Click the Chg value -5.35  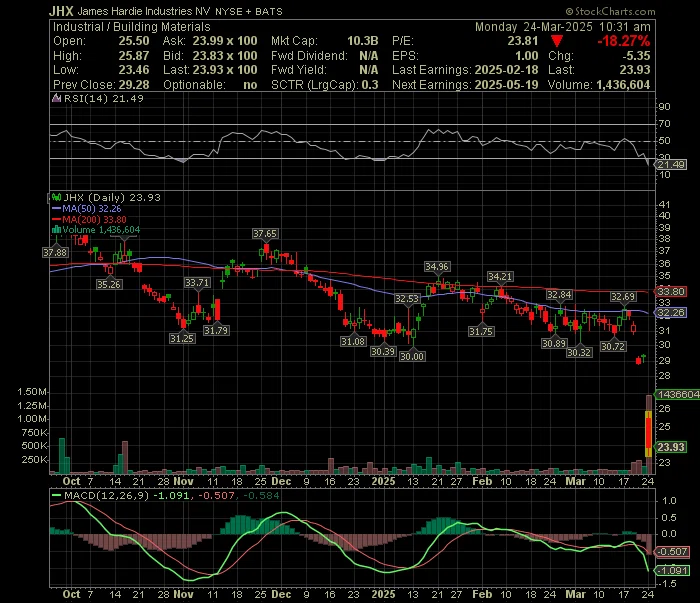(x=636, y=56)
